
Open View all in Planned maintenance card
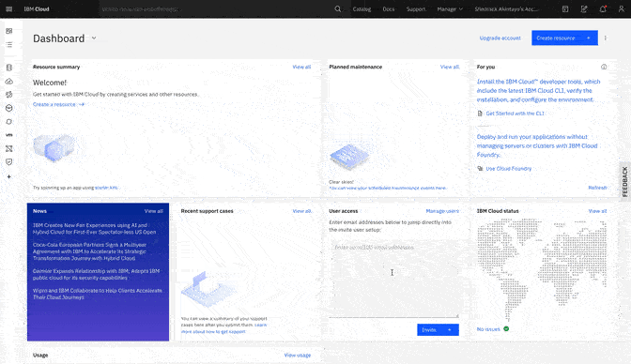(x=450, y=67)
